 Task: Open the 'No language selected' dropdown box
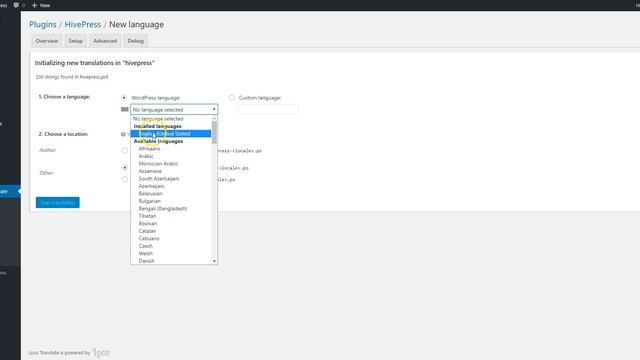click(x=174, y=109)
